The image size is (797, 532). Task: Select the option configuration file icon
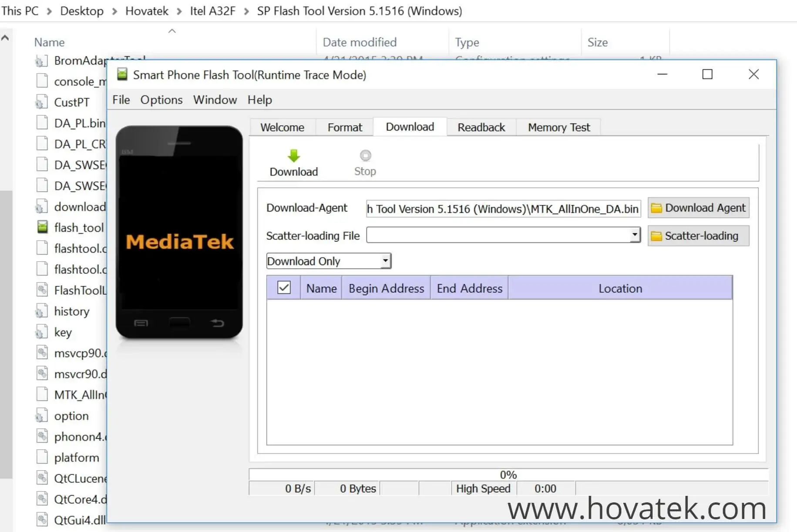click(x=42, y=415)
